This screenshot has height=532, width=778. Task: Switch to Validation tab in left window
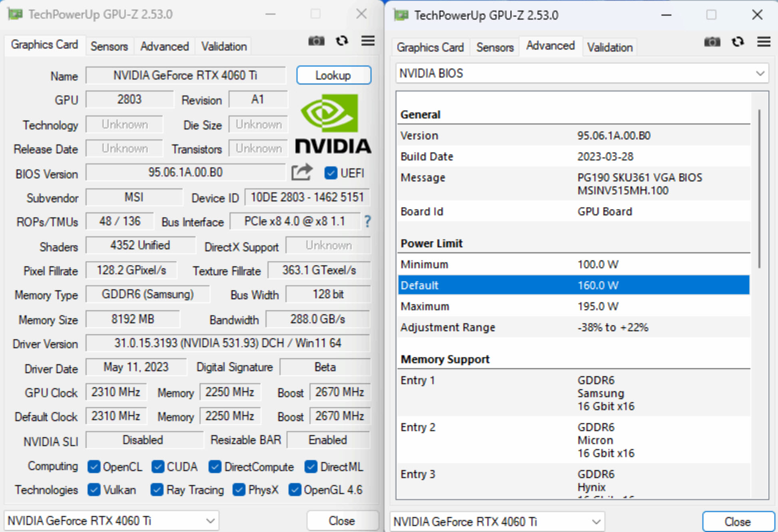[x=224, y=46]
